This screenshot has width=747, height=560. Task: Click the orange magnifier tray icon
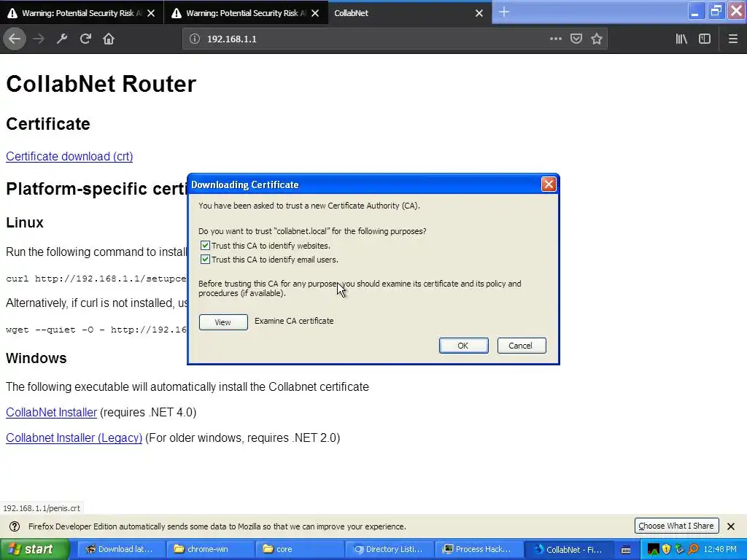693,550
